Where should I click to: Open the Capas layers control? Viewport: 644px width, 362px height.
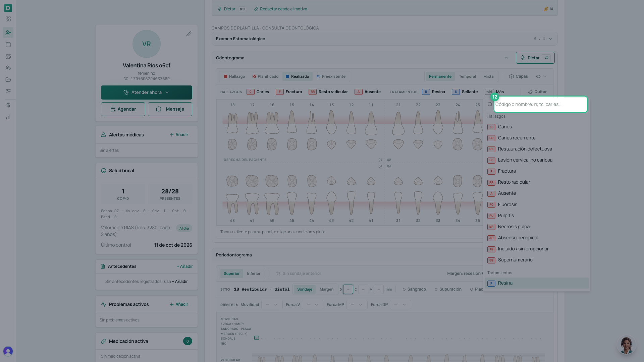click(x=519, y=76)
